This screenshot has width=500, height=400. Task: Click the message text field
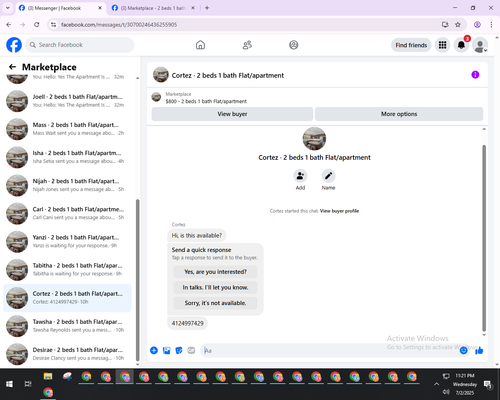[x=330, y=351]
